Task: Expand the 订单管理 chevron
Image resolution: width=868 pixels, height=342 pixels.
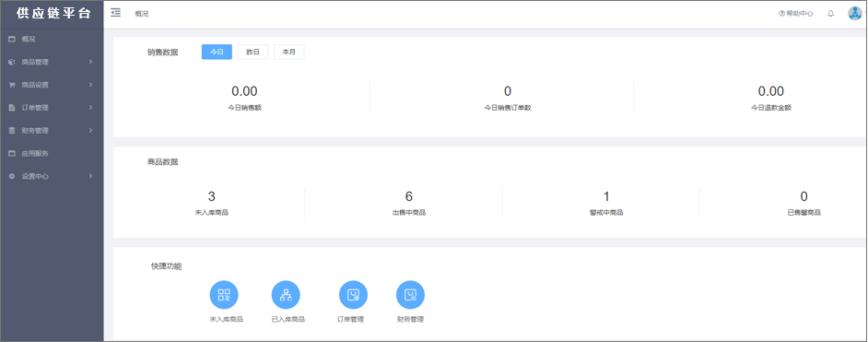Action: click(90, 107)
